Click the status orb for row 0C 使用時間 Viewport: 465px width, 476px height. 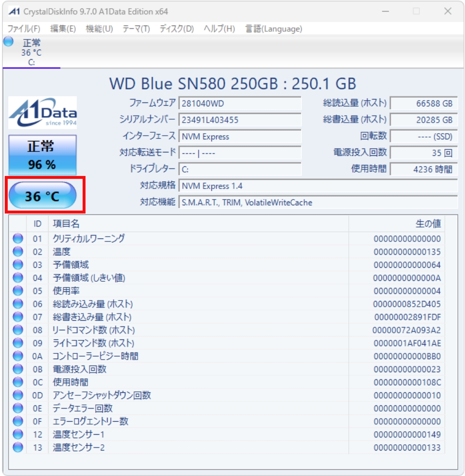point(18,382)
